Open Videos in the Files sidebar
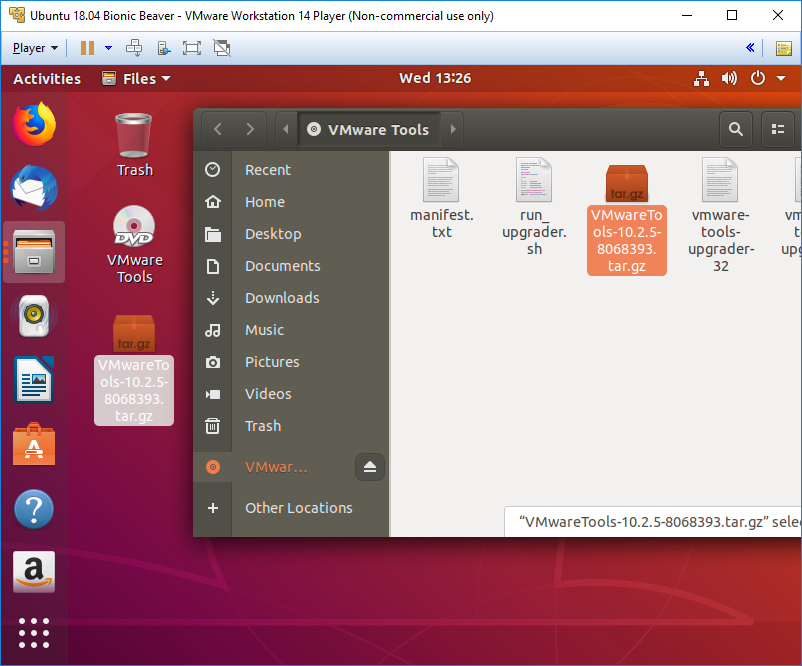 tap(291, 394)
